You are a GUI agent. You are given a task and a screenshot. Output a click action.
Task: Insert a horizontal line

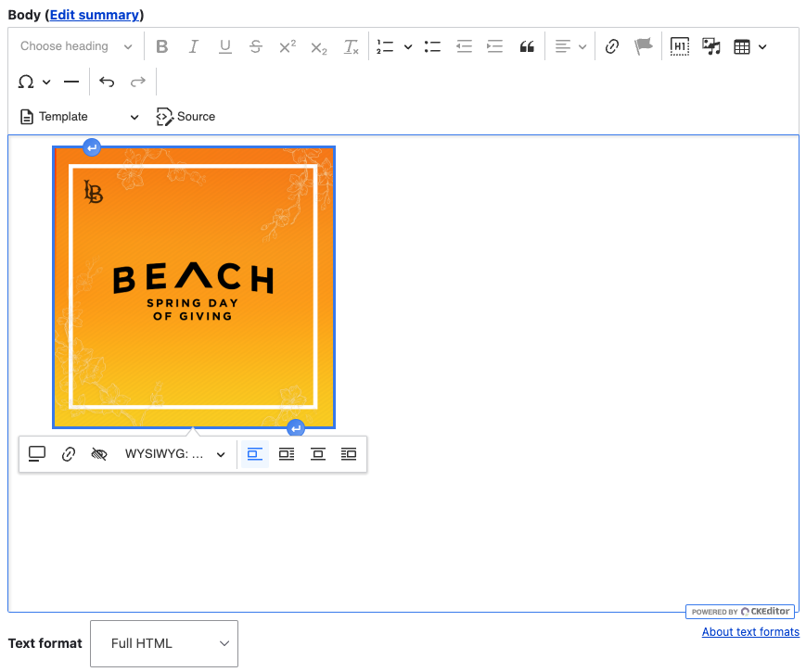[71, 82]
